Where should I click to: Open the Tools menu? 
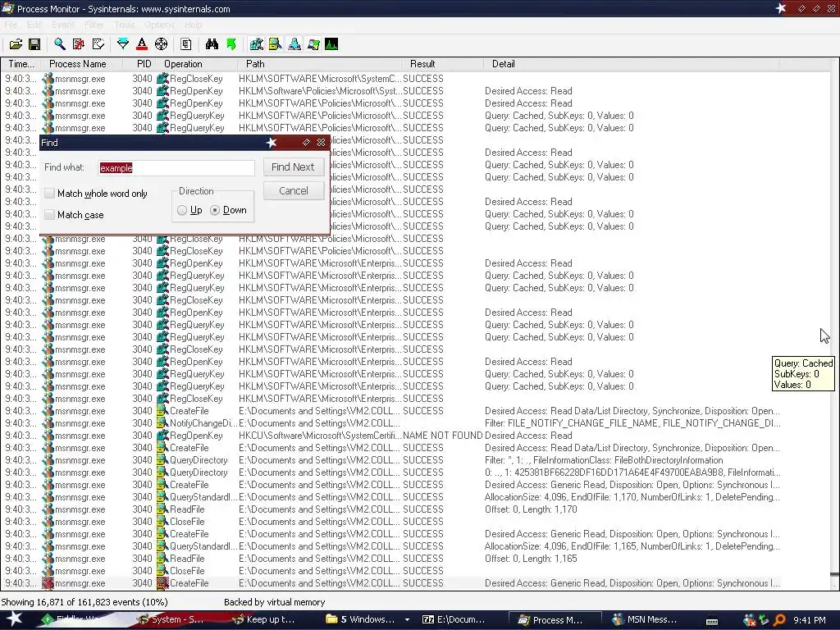click(125, 25)
